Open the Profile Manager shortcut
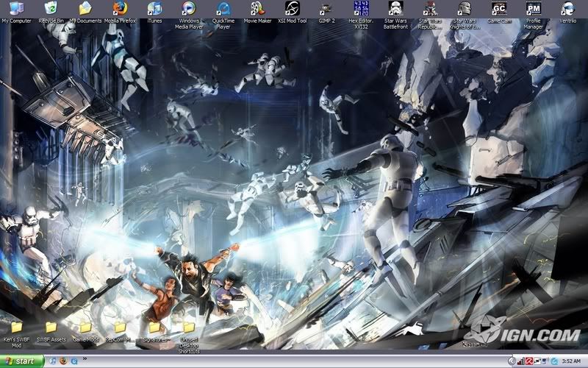The height and width of the screenshot is (368, 588). 534,15
